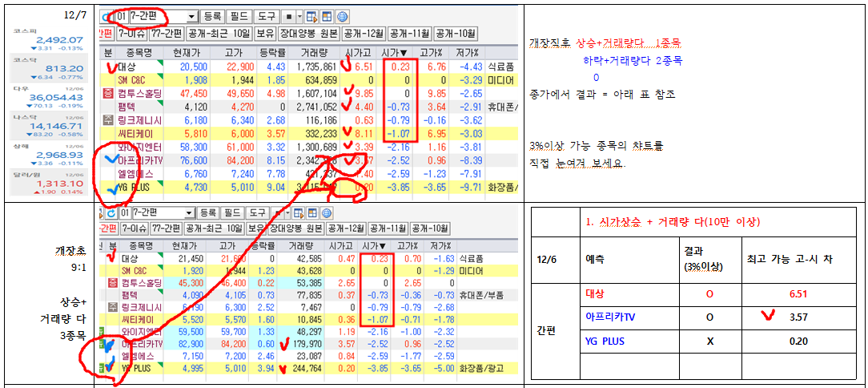Image resolution: width=868 pixels, height=388 pixels.
Task: Select the 공개-10월 tab in the 12/7 panel
Action: 456,33
